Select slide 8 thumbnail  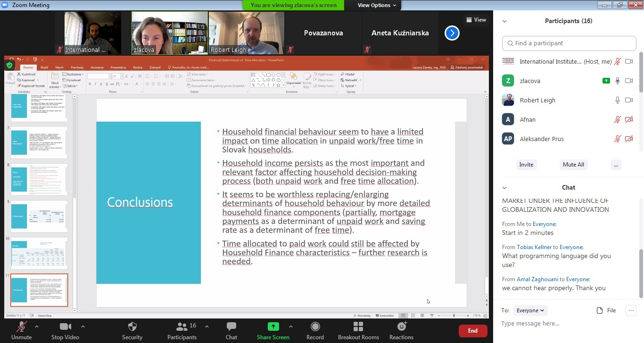(x=39, y=179)
